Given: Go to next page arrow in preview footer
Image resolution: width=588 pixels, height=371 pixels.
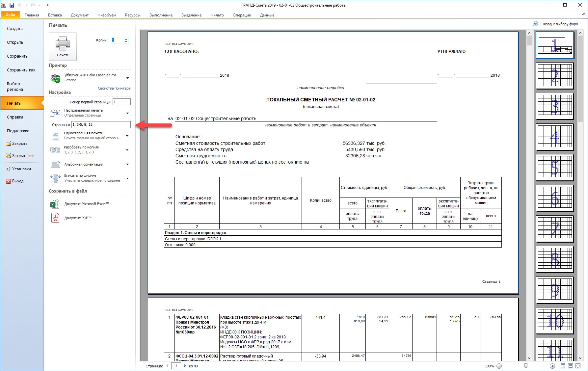Looking at the screenshot, I should (184, 366).
